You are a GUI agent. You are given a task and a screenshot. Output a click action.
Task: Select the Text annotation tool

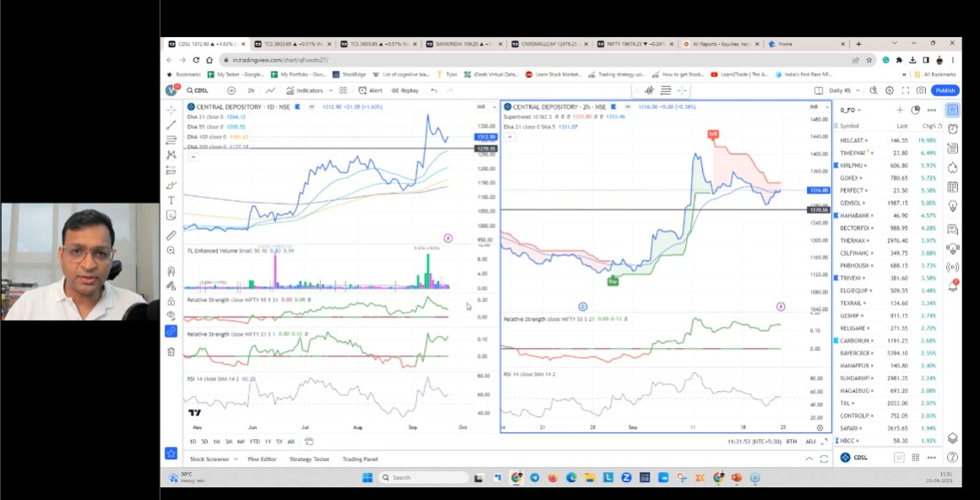[171, 200]
